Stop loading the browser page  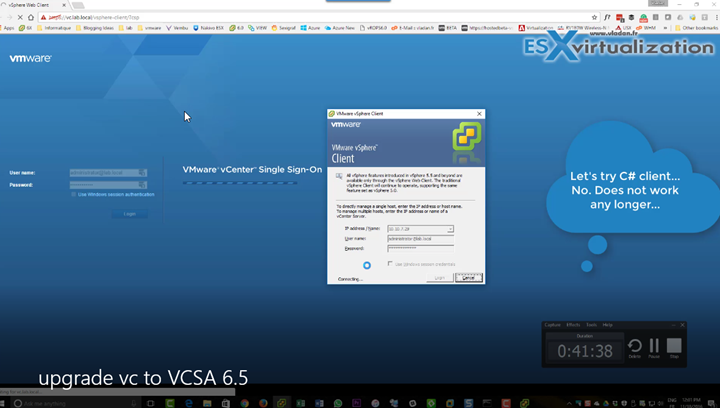click(20, 17)
